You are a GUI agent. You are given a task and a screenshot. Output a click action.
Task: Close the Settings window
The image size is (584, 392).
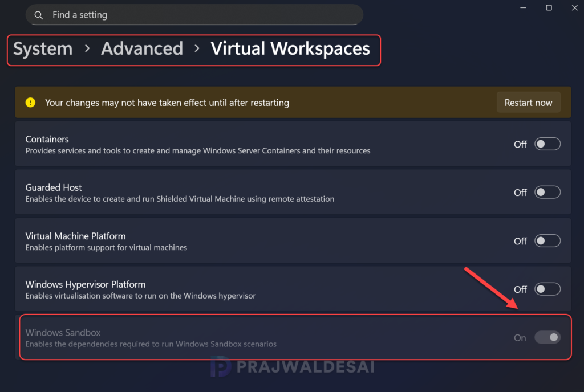point(574,7)
